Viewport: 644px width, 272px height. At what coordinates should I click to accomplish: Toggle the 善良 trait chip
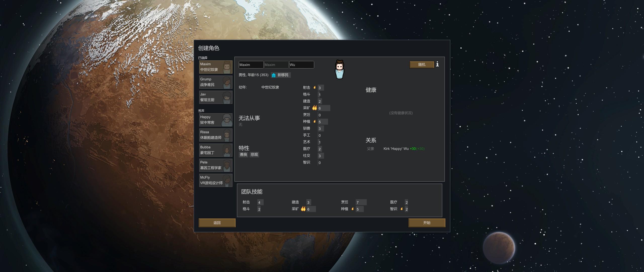(243, 154)
